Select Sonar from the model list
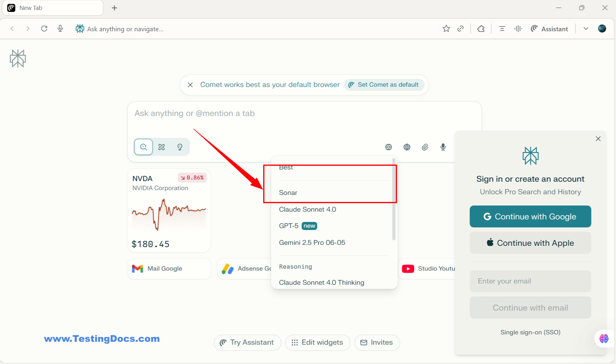The image size is (616, 364). coord(288,193)
